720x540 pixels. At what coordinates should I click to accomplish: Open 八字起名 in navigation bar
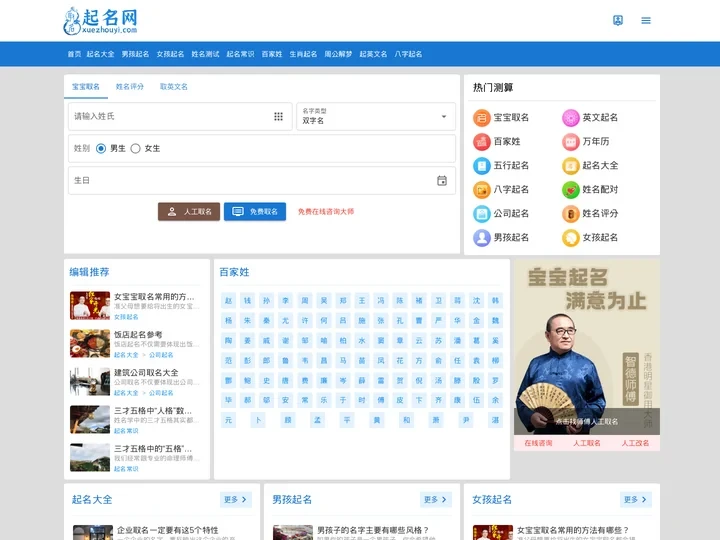408,54
